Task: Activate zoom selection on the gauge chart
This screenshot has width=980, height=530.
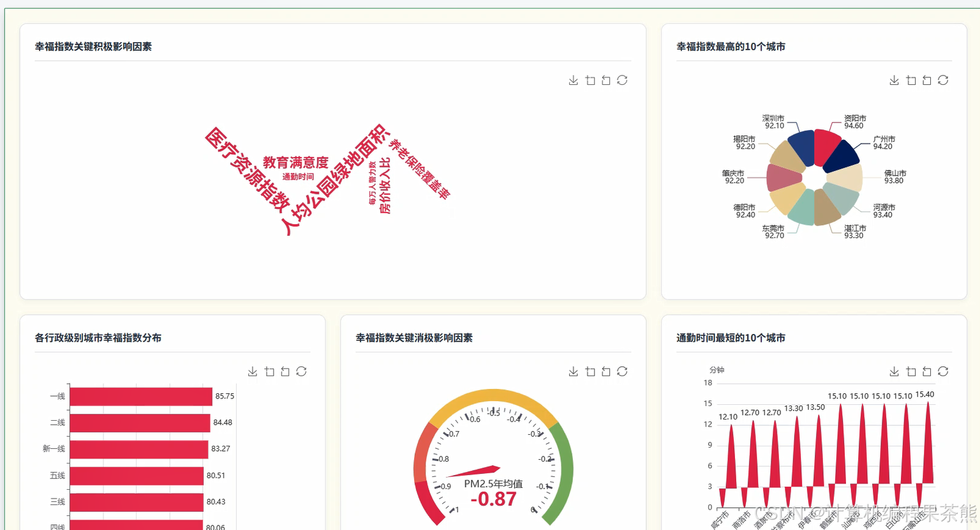Action: pos(590,370)
